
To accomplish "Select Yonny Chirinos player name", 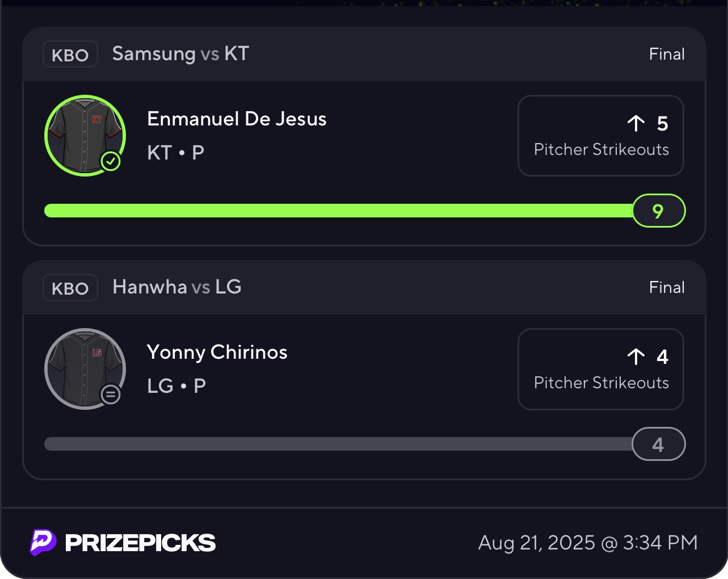I will coord(217,353).
